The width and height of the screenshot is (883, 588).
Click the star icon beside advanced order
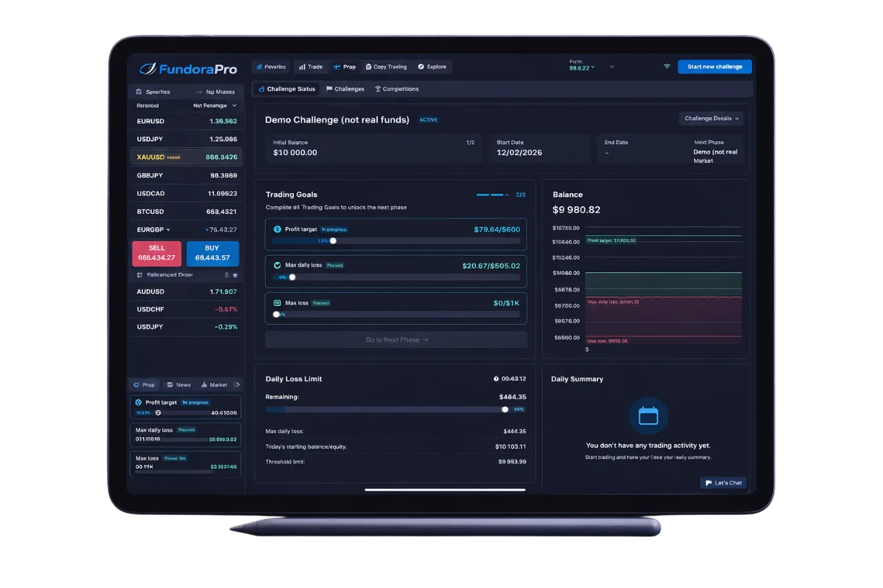pos(235,275)
